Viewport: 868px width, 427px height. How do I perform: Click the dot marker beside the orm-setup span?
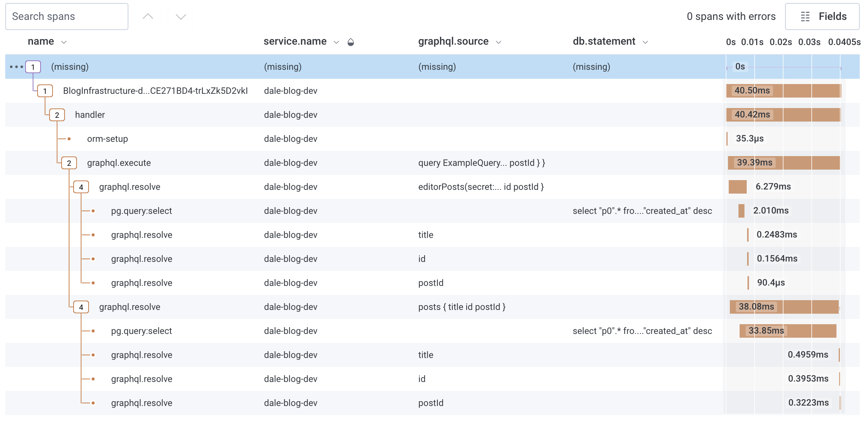[69, 138]
